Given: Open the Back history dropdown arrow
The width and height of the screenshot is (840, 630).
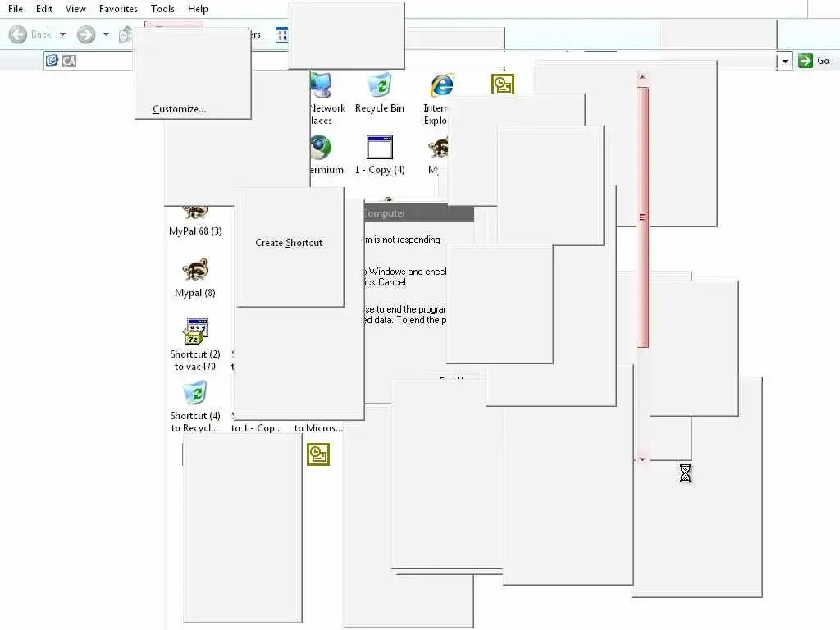Looking at the screenshot, I should tap(62, 34).
